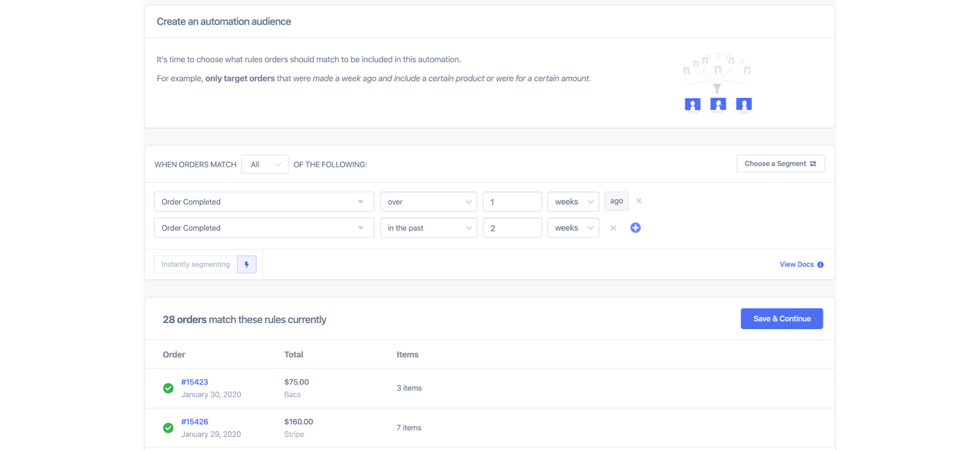Expand second 'Order Completed' rule dropdown
Image resolution: width=980 pixels, height=450 pixels.
coord(264,228)
